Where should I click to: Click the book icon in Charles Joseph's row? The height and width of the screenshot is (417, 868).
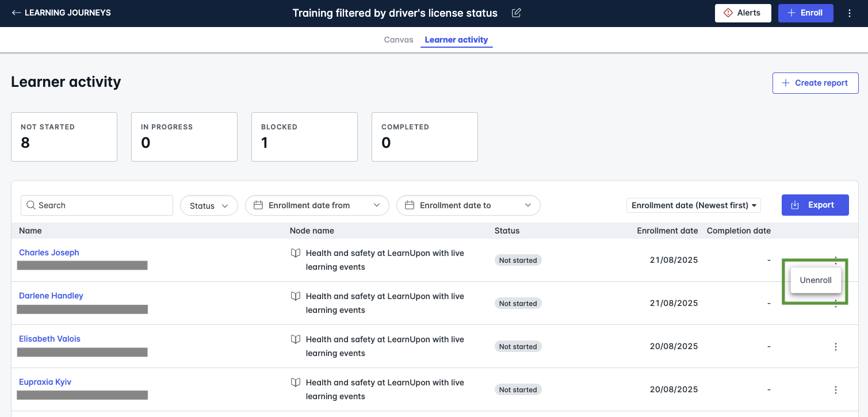[x=296, y=253]
